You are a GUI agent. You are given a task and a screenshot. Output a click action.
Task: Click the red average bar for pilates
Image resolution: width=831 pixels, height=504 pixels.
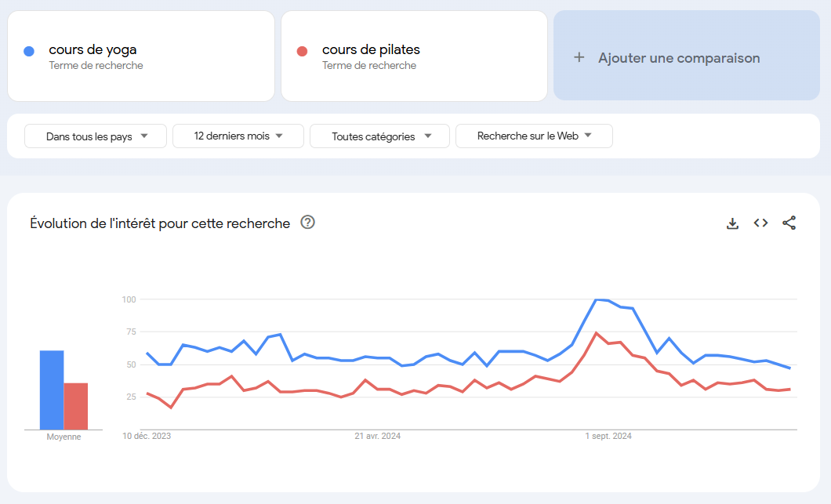[x=76, y=406]
